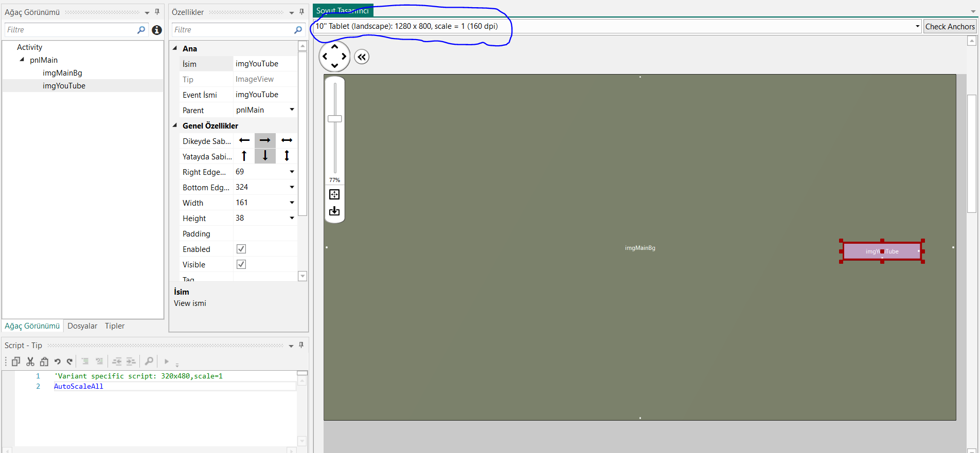Image resolution: width=980 pixels, height=453 pixels.
Task: Open the Right Edge value dropdown
Action: coord(292,172)
